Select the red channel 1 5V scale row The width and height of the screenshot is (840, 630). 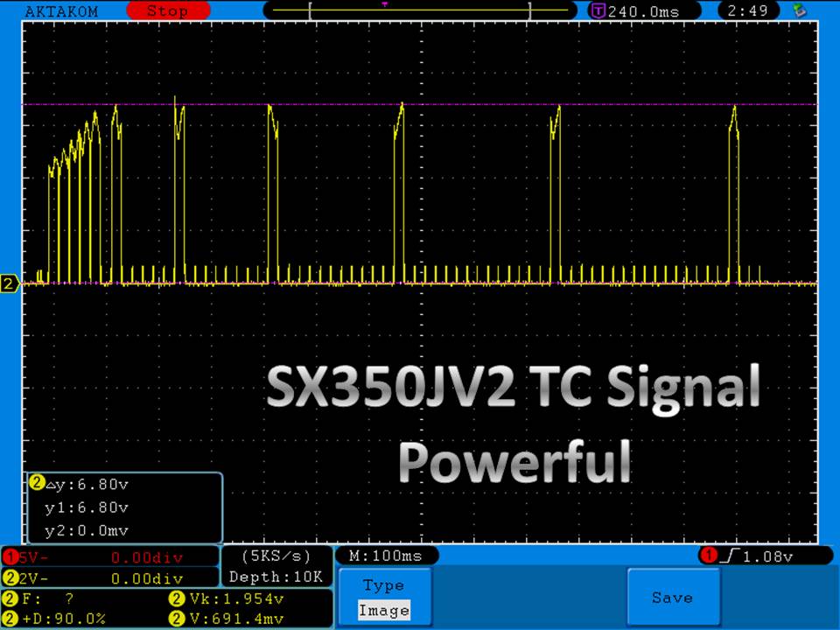click(110, 556)
